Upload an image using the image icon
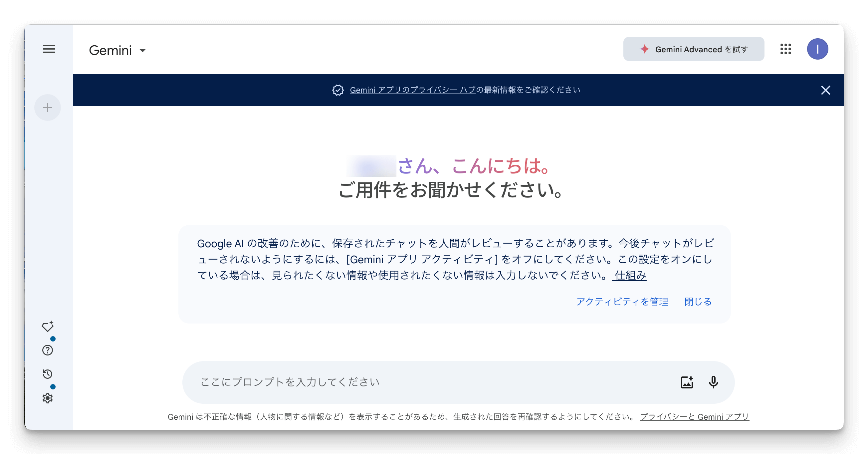The height and width of the screenshot is (454, 868). pyautogui.click(x=687, y=382)
